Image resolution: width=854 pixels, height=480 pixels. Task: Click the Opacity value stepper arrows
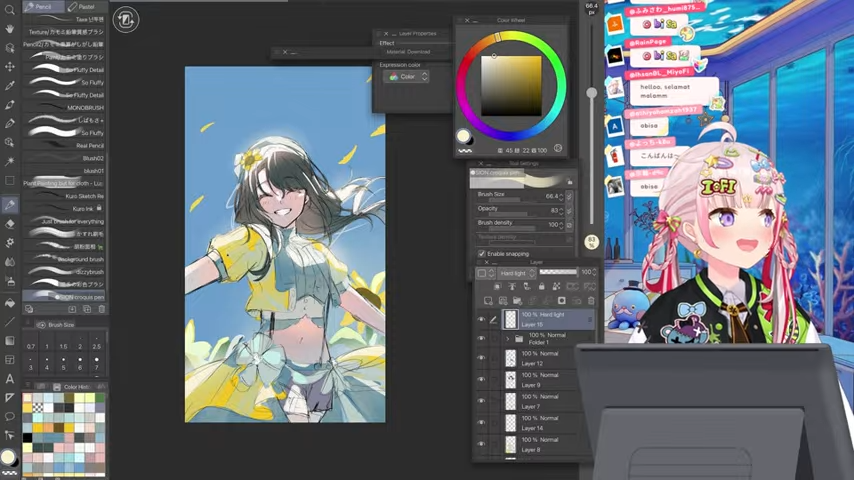coord(561,211)
